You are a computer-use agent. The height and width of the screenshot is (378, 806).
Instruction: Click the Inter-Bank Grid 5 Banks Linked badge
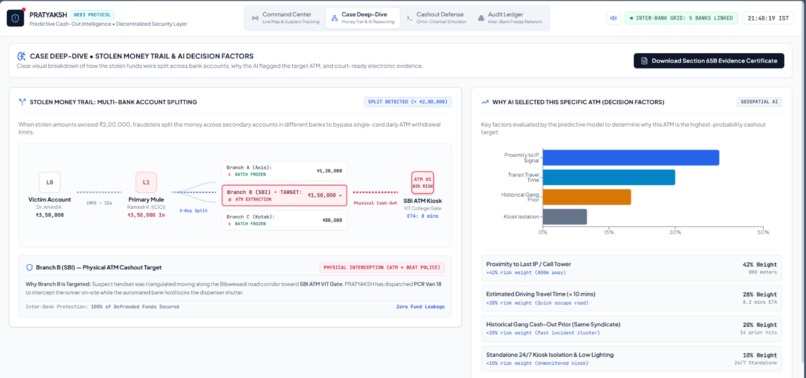(x=681, y=18)
